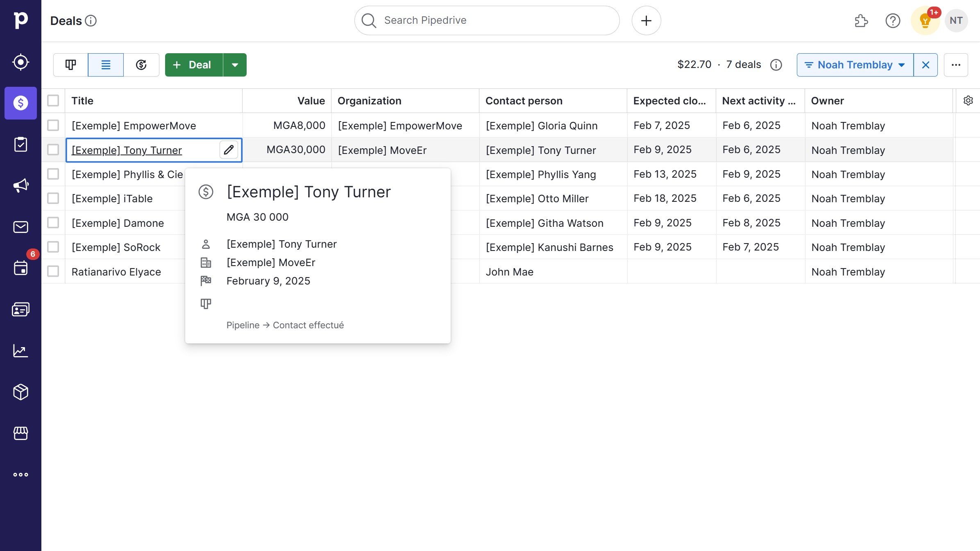Click the green add Deal button

tap(194, 65)
